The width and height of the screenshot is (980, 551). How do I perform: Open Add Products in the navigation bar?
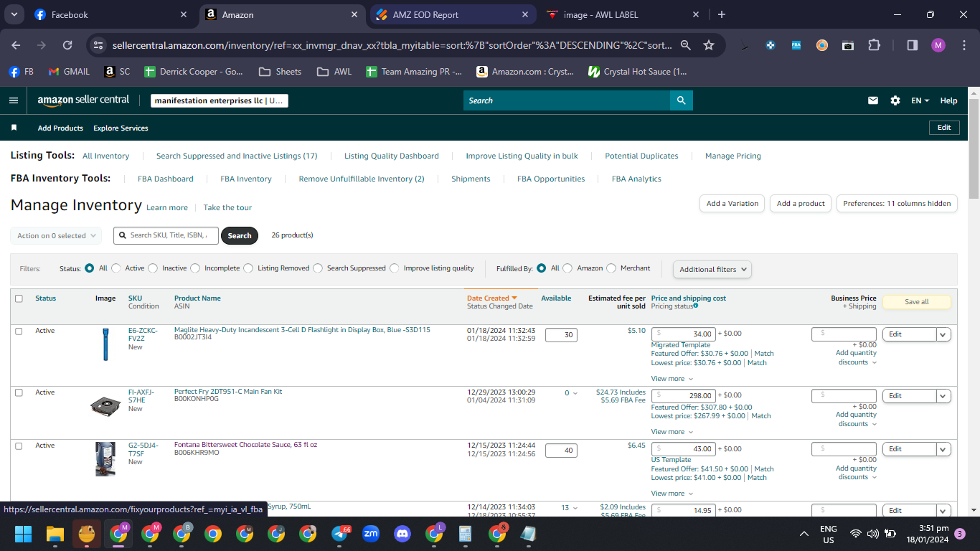60,128
